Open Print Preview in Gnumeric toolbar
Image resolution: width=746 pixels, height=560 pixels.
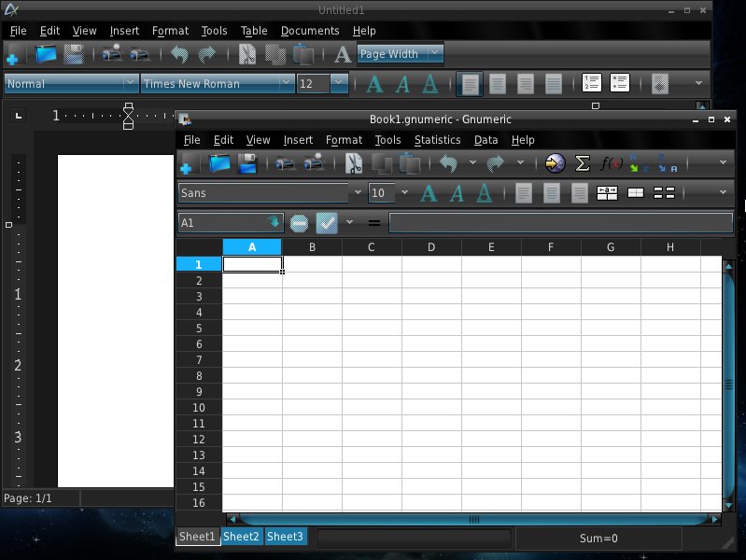coord(314,162)
